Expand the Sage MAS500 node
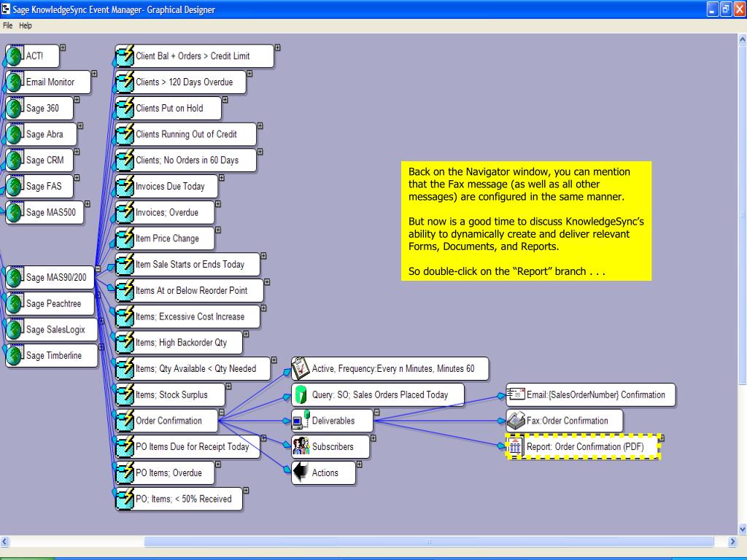This screenshot has height=560, width=747. pos(88,204)
